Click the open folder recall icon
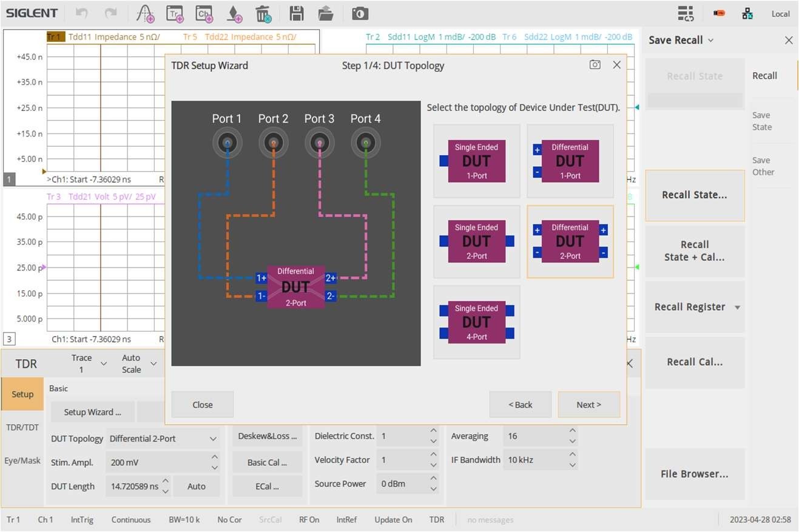 pos(326,13)
